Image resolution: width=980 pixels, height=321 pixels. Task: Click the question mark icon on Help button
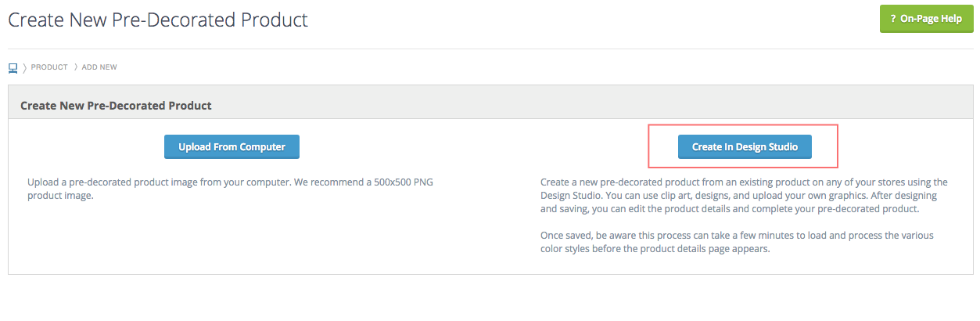coord(893,19)
